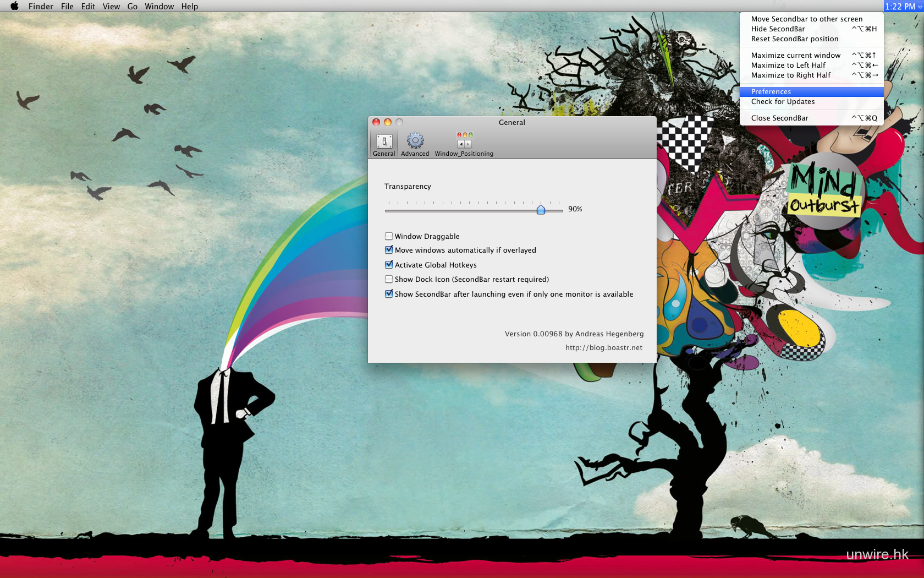Enable Show Dock Icon checkbox
The height and width of the screenshot is (578, 924).
coord(389,279)
